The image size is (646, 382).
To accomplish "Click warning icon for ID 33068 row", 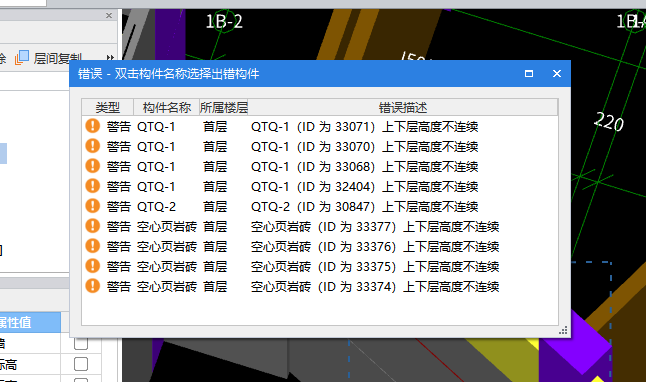I will tap(93, 166).
